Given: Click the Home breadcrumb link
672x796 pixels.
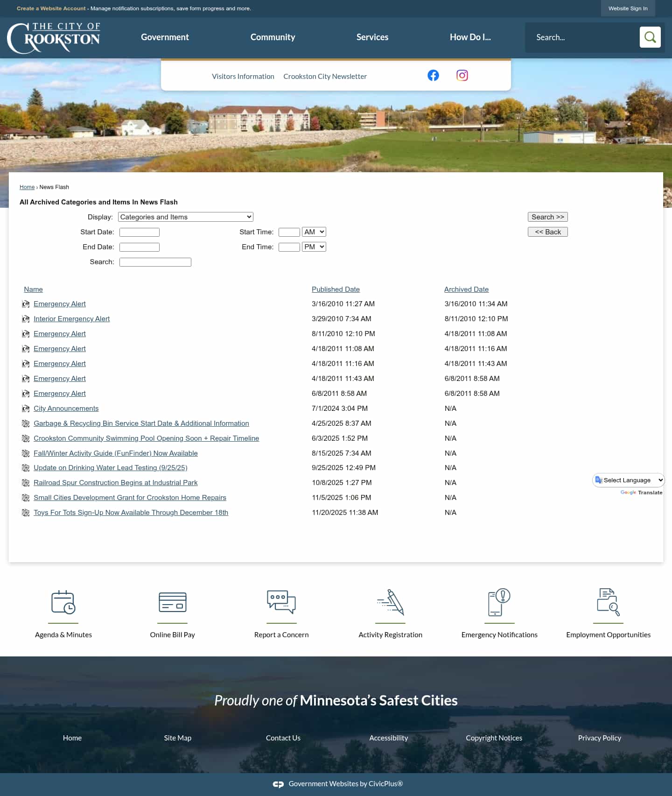Looking at the screenshot, I should [x=27, y=187].
